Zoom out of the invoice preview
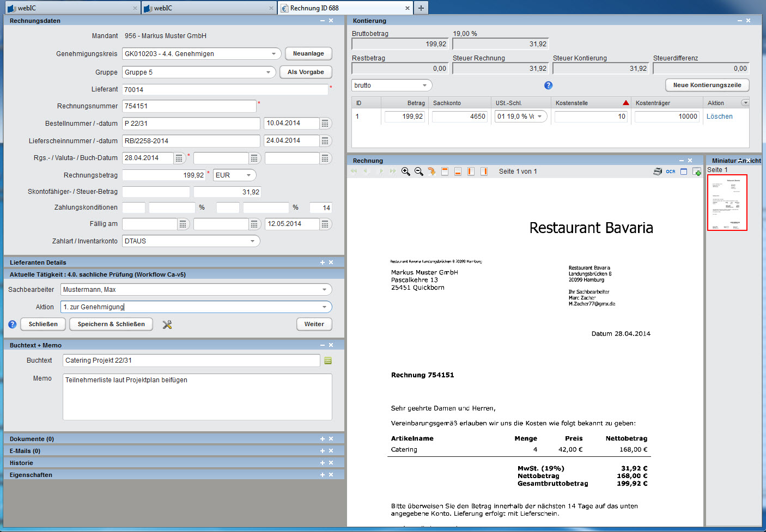Screen dimensions: 766x532 tap(418, 172)
